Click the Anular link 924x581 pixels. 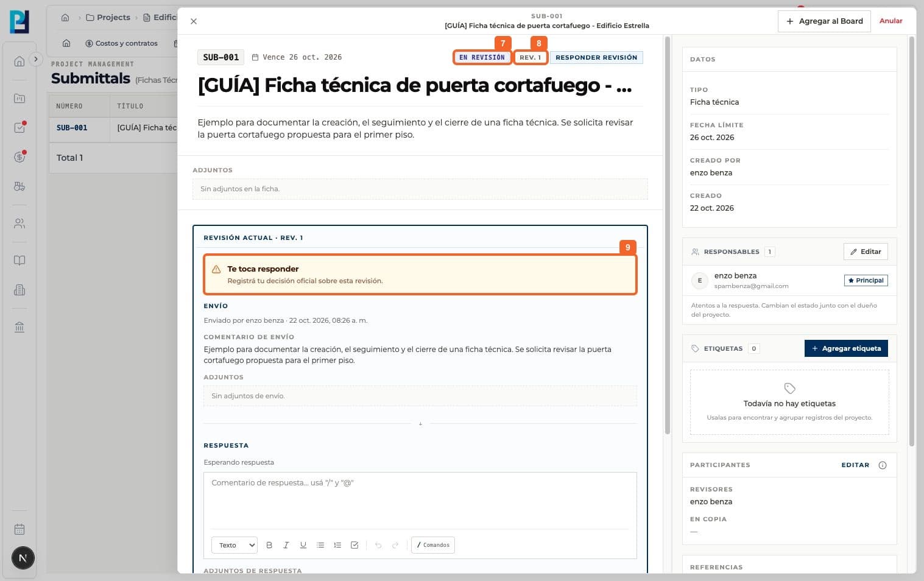(890, 21)
